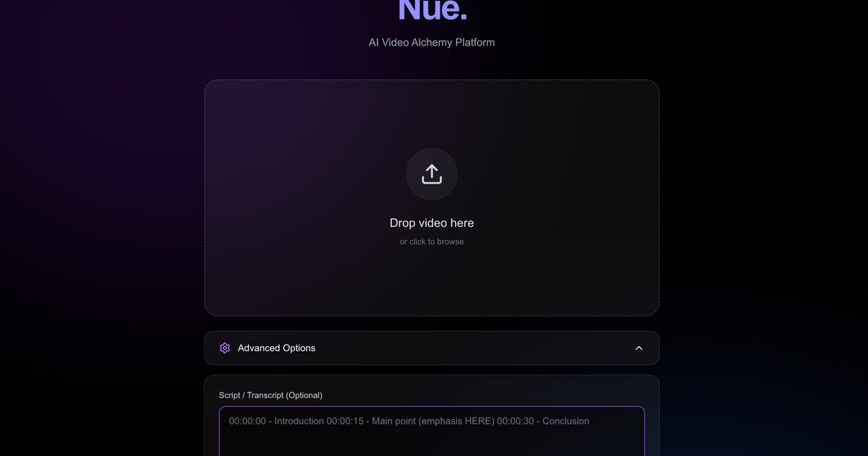Click the period dot in the Nue. logo
Image resolution: width=868 pixels, height=456 pixels.
click(x=462, y=17)
